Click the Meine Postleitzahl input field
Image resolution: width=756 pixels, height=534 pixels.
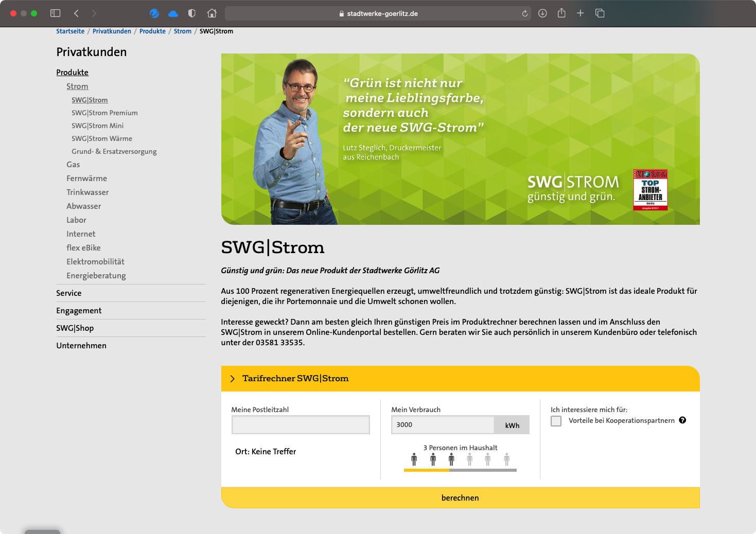pyautogui.click(x=301, y=425)
